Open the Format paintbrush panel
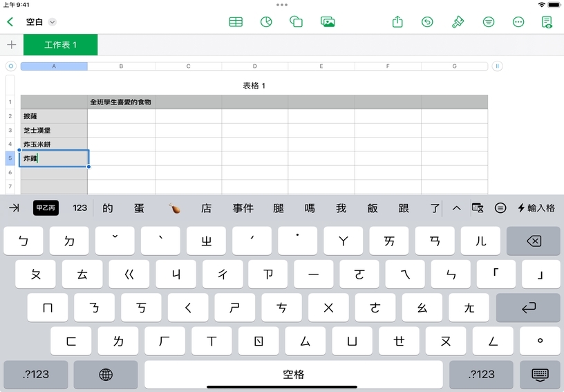 tap(458, 22)
